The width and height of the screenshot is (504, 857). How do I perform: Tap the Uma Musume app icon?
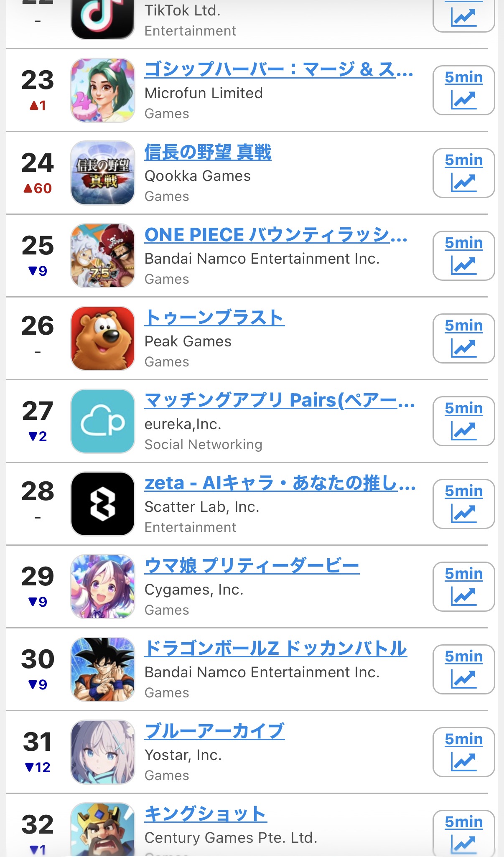pos(103,587)
